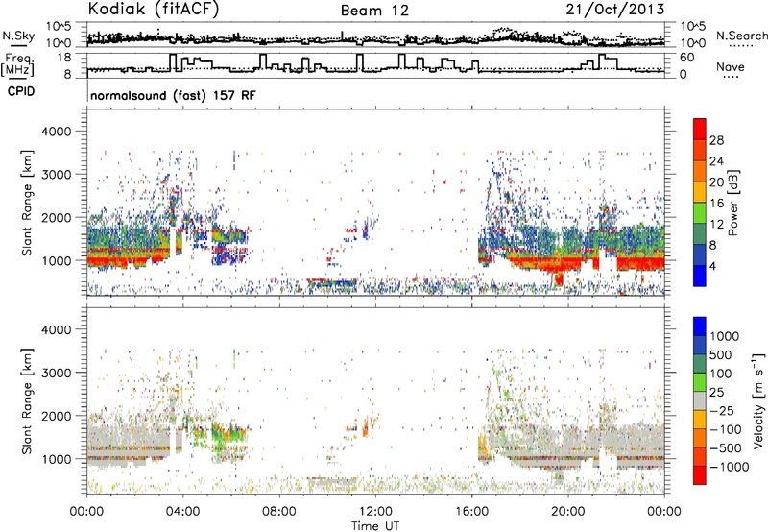Click the "12:00" time tick label
Viewport: 768px width, 532px height.
[x=375, y=512]
